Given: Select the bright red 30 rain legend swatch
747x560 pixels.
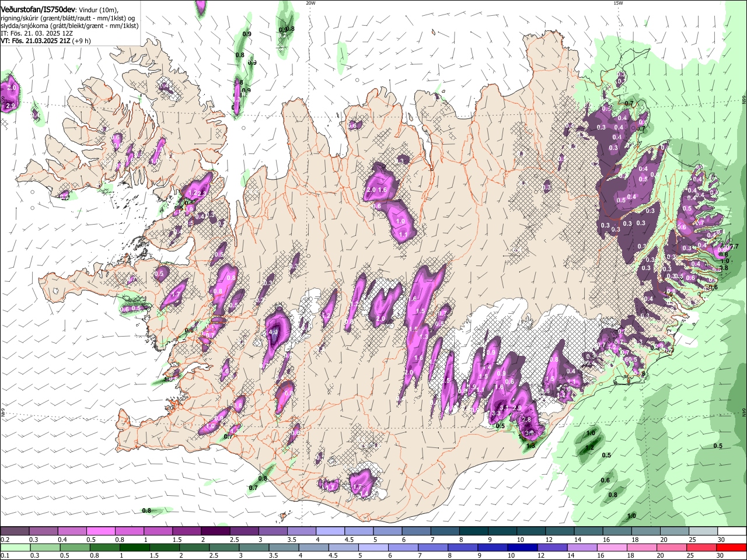Looking at the screenshot, I should [730, 548].
